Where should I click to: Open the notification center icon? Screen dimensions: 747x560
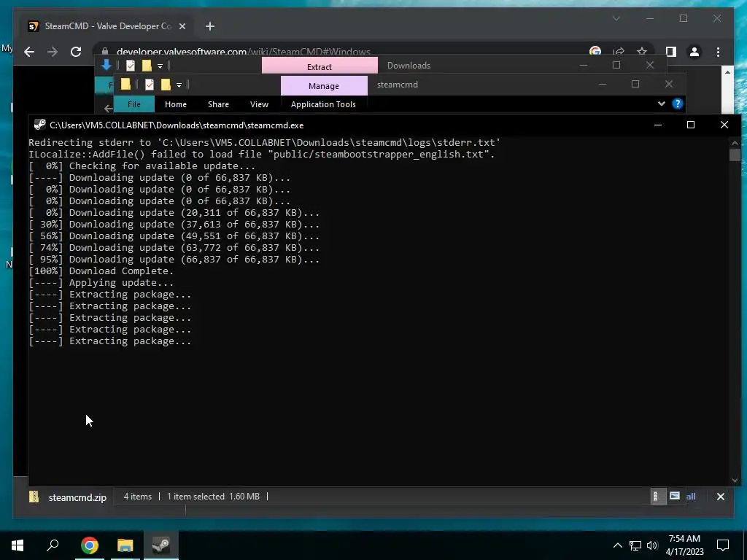click(x=723, y=545)
